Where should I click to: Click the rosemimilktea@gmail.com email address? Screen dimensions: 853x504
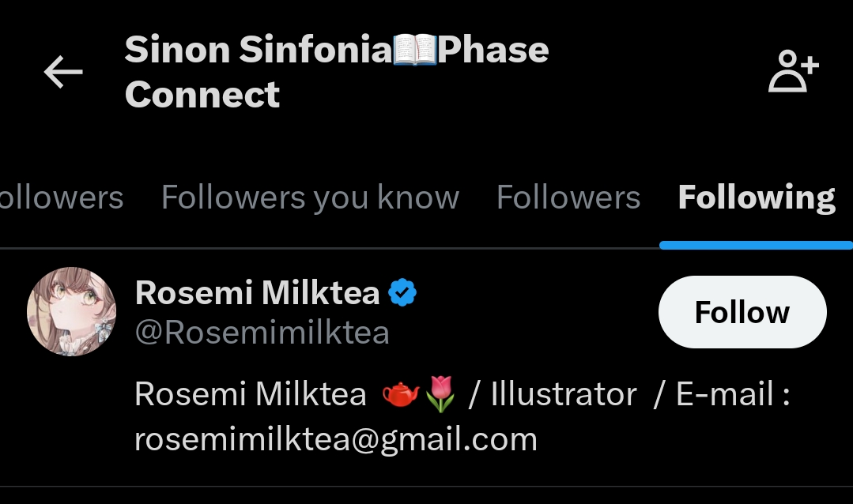click(x=336, y=438)
